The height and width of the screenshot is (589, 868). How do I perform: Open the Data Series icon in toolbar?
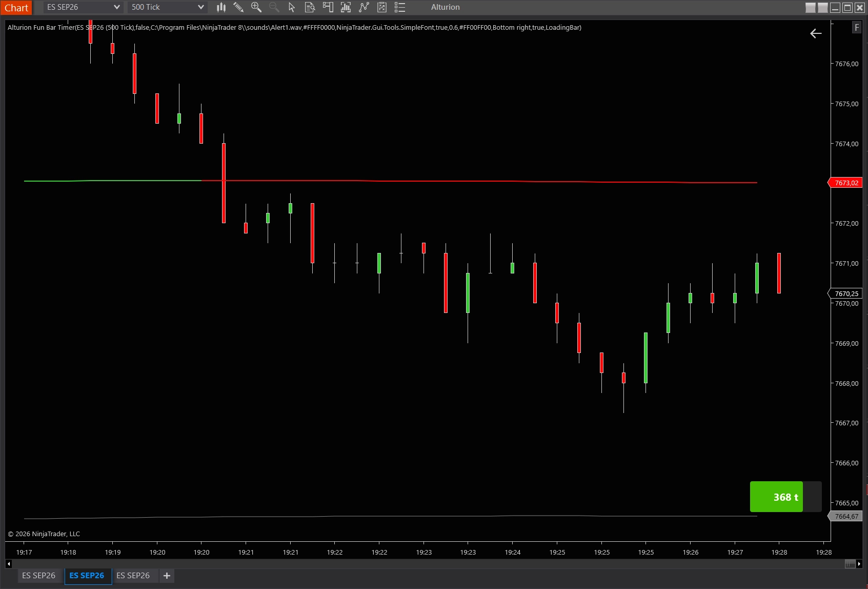pyautogui.click(x=346, y=7)
